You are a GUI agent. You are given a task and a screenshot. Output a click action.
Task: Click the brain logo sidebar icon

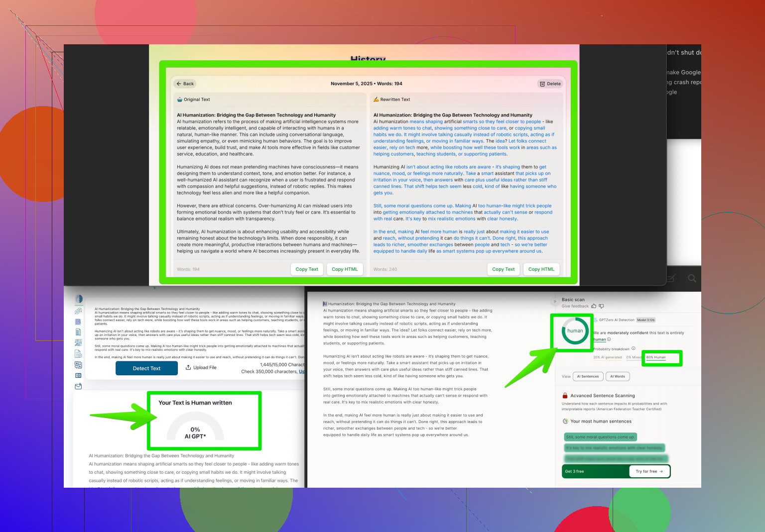click(79, 299)
